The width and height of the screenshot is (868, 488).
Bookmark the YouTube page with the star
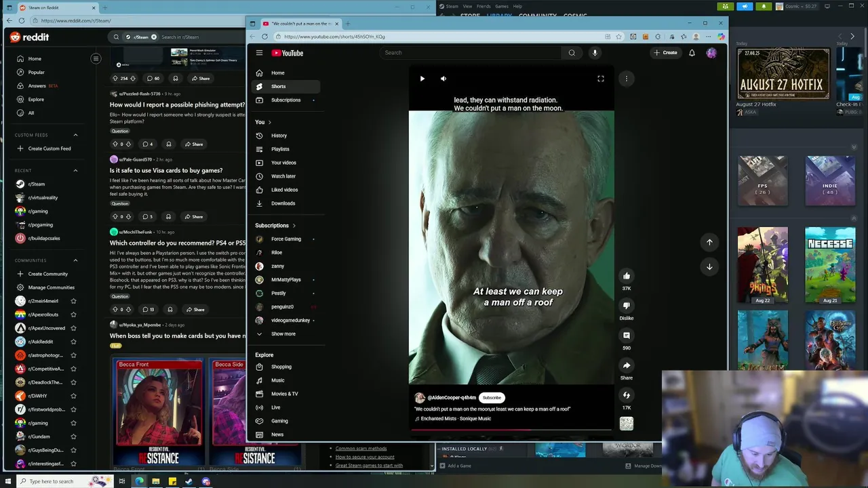click(620, 37)
